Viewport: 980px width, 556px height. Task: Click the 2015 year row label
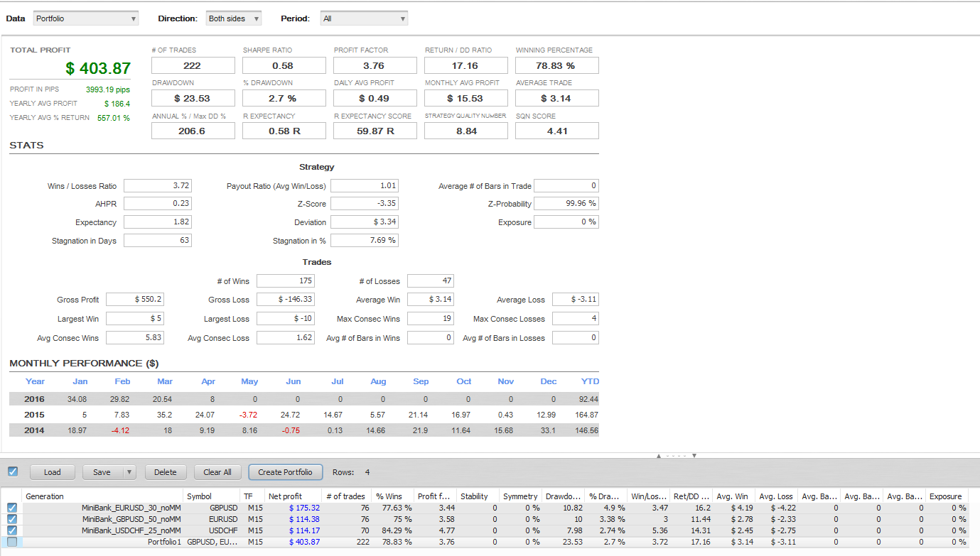pos(34,415)
